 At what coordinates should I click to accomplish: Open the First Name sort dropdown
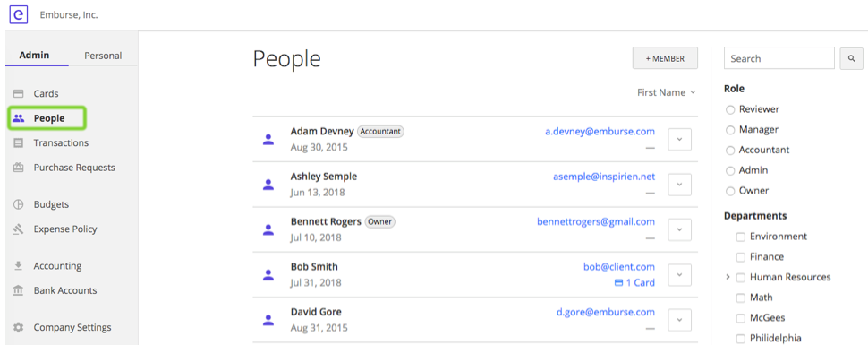(667, 92)
